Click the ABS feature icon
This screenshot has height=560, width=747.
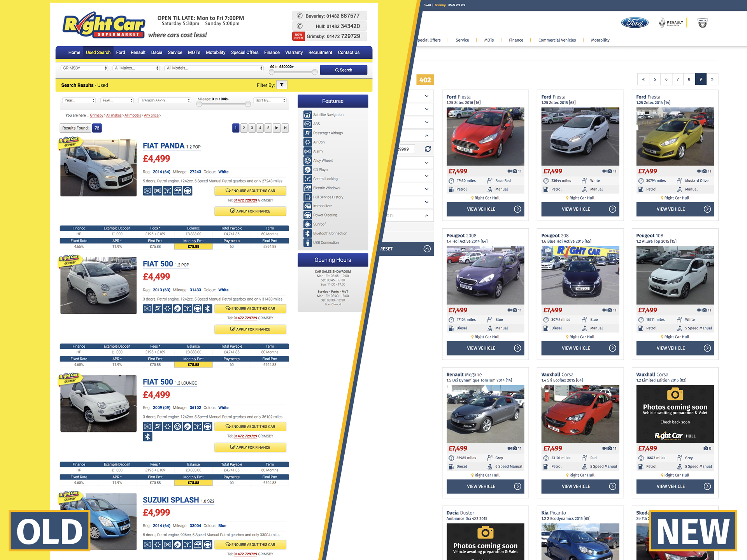click(307, 124)
